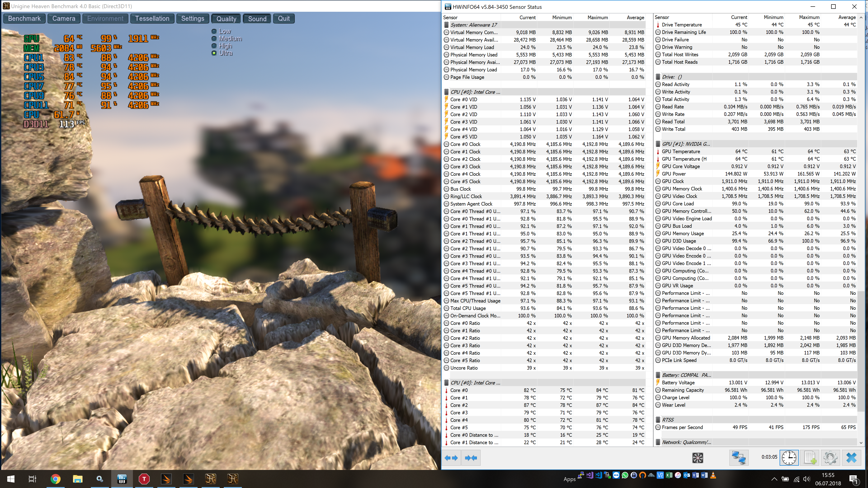Show hidden tray icons chevron
This screenshot has width=868, height=488.
(774, 479)
